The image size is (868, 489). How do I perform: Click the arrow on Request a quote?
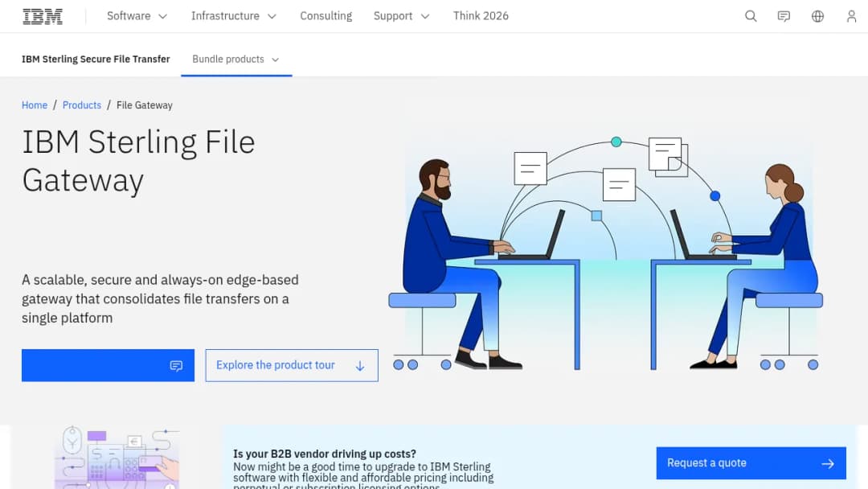tap(828, 463)
